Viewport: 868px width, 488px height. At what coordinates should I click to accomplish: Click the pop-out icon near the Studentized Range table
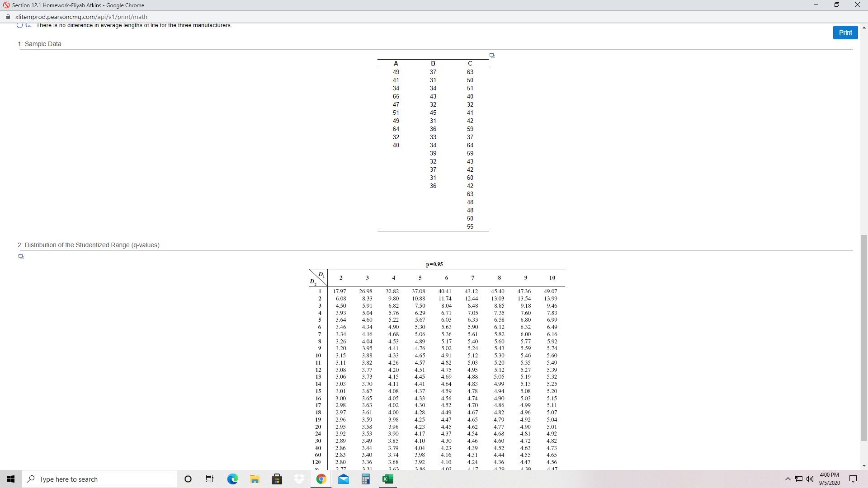[21, 256]
